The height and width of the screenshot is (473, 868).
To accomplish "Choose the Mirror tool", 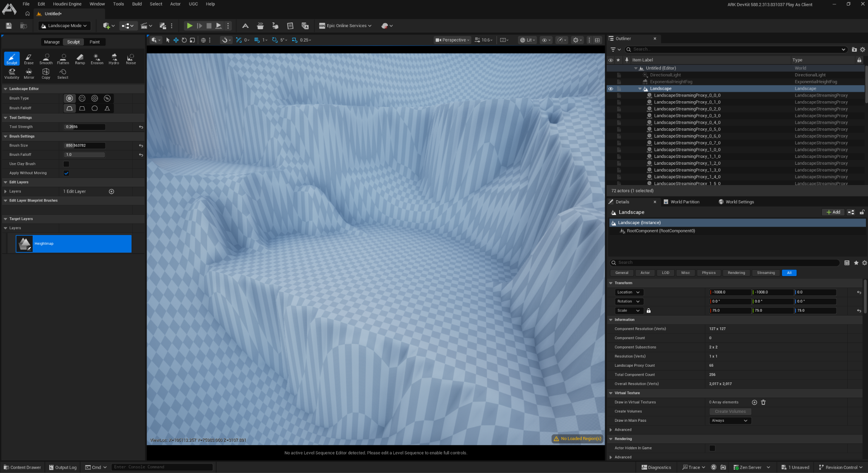I will coord(29,74).
